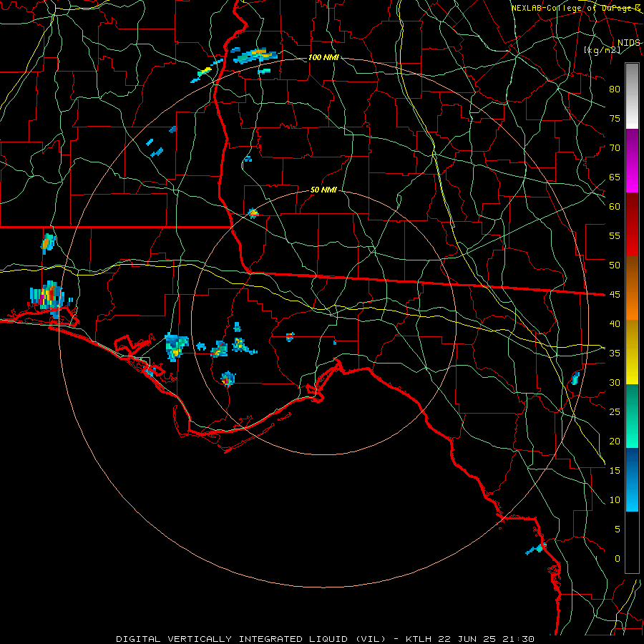The image size is (644, 644).
Task: Select the DIGITAL VERTICALLY INTEGRATED LIQUID title text
Action: [x=251, y=639]
